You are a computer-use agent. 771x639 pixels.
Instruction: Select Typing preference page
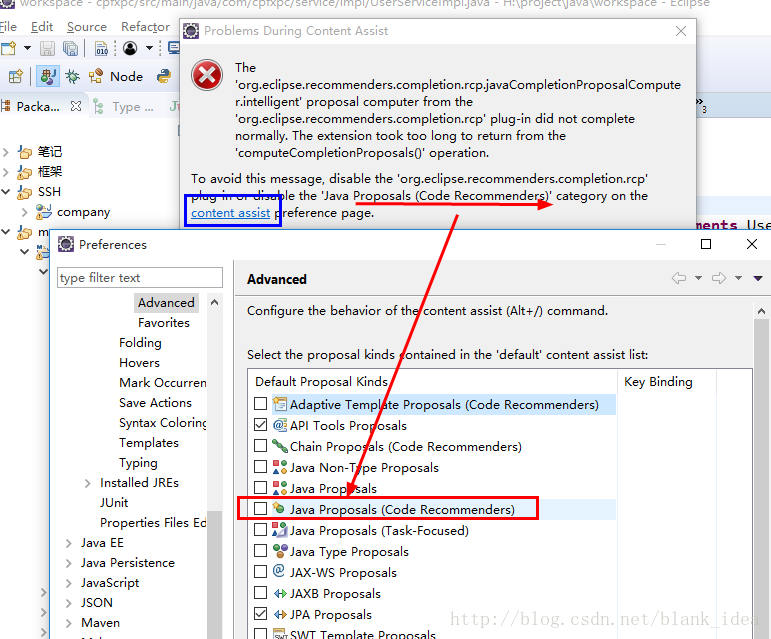(138, 463)
